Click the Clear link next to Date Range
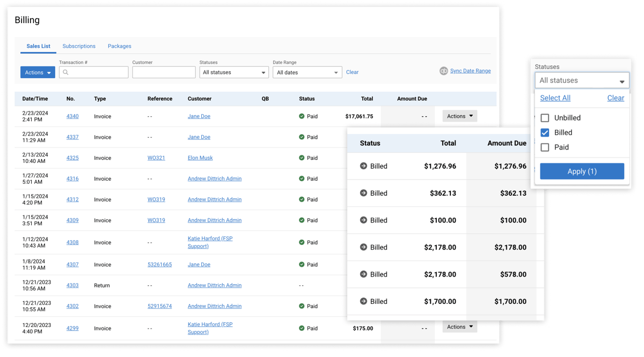The width and height of the screenshot is (644, 357). coord(352,72)
